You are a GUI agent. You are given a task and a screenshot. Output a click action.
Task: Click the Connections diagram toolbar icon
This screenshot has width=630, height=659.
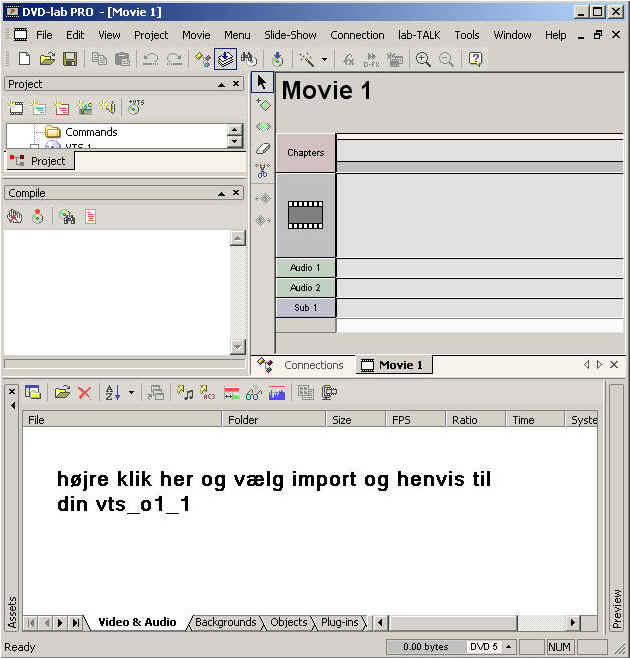pyautogui.click(x=203, y=59)
